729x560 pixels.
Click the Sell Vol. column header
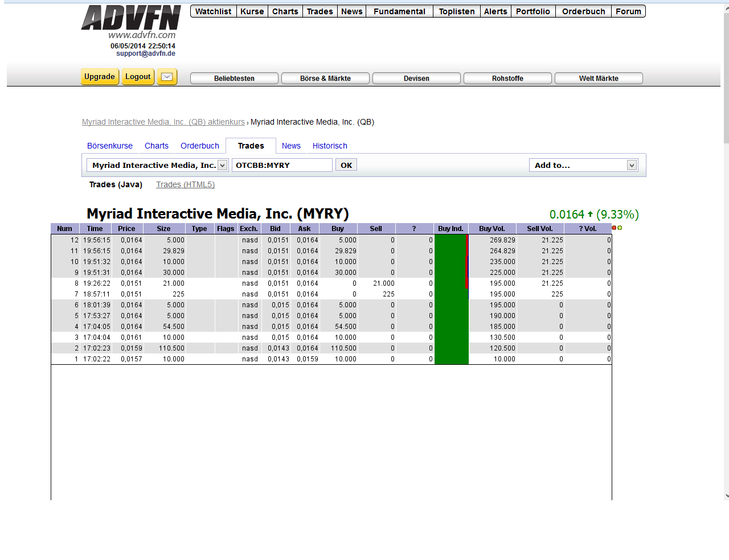(x=540, y=229)
